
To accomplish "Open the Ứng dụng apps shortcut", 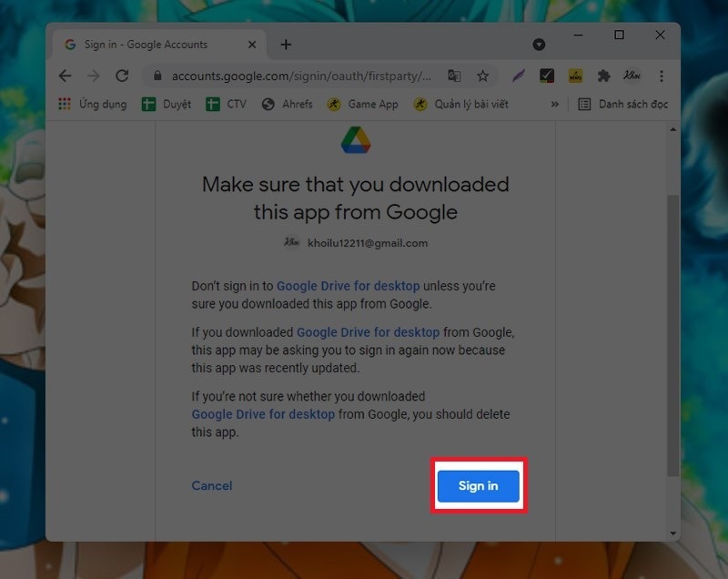I will point(93,104).
